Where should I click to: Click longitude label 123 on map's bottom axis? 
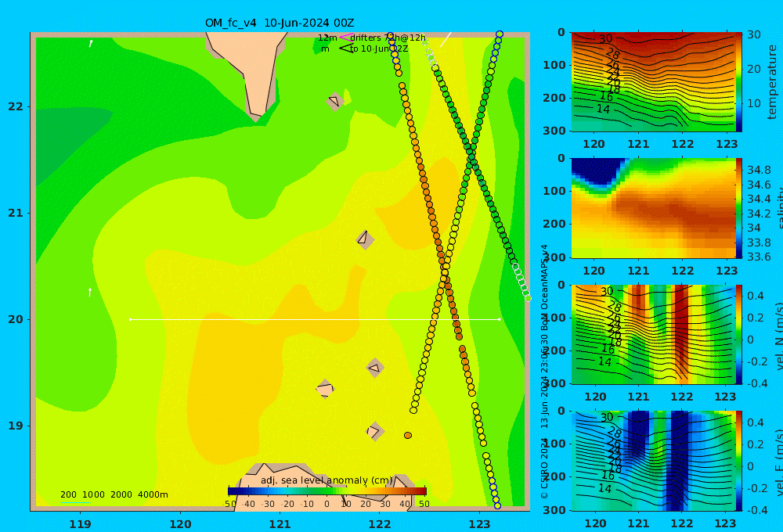point(480,524)
